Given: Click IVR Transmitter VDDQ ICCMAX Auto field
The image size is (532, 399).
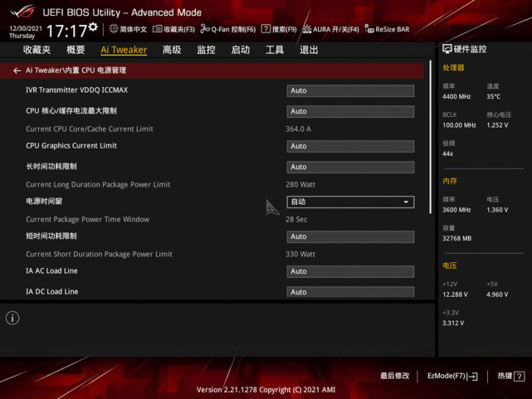Looking at the screenshot, I should pyautogui.click(x=350, y=91).
